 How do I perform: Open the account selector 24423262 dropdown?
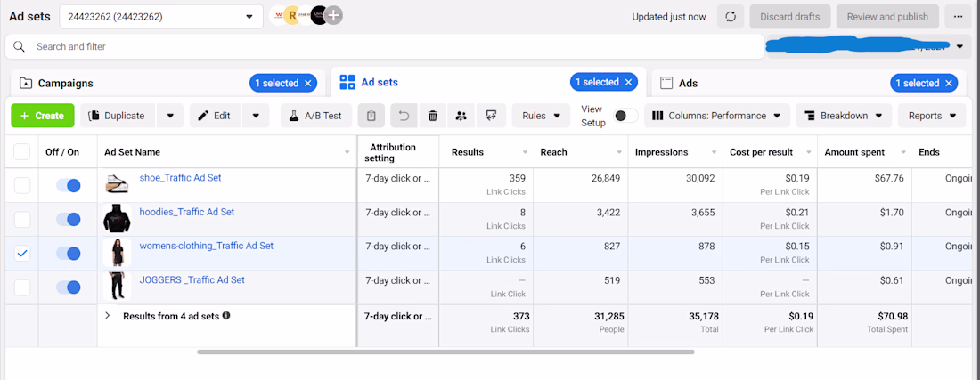click(x=161, y=17)
